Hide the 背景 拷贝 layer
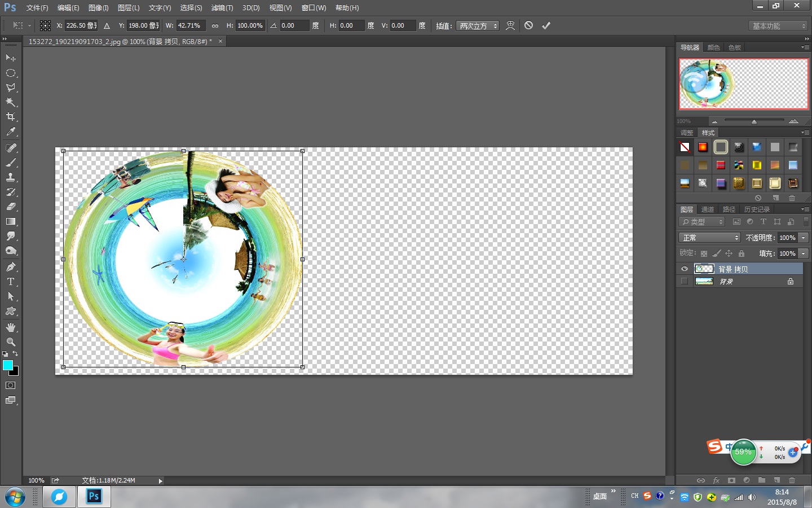 pos(685,269)
